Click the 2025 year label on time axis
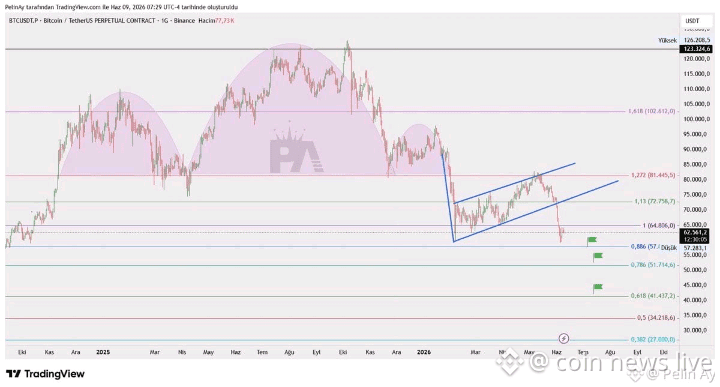 pos(103,352)
